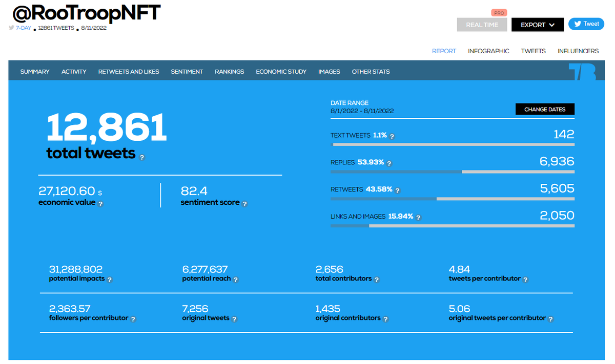Click help icon beside original contributors
Viewport: 615px width, 364px height.
385,319
